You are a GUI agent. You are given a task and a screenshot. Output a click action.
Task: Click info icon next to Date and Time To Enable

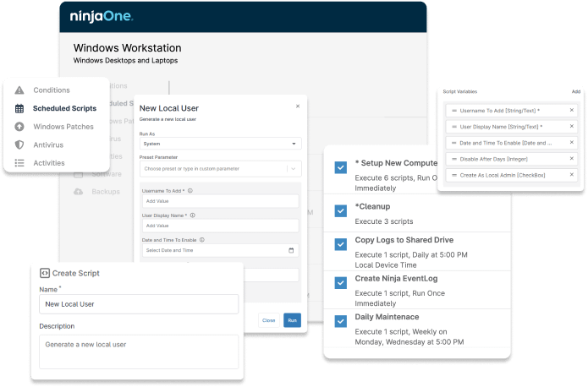201,240
